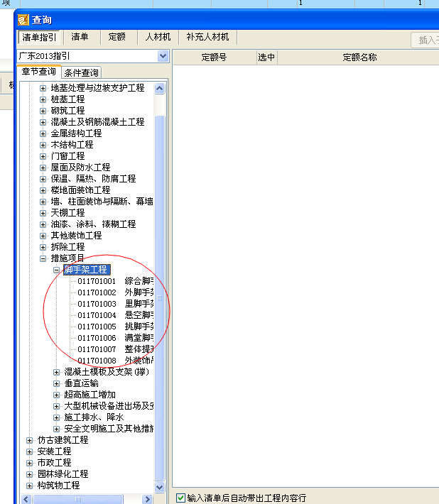
Task: Select 大型机械设备进出场 tree item
Action: pos(109,406)
